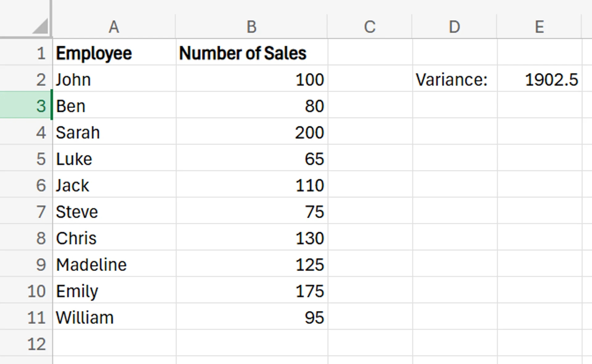The width and height of the screenshot is (592, 364).
Task: Click the cell containing William
Action: [x=114, y=317]
